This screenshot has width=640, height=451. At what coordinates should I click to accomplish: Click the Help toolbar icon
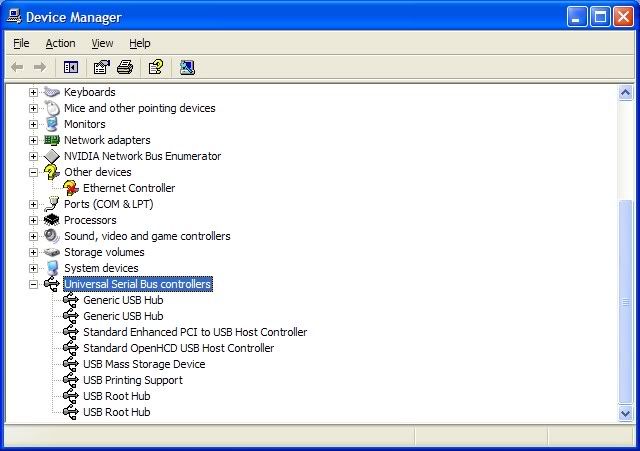[x=155, y=67]
